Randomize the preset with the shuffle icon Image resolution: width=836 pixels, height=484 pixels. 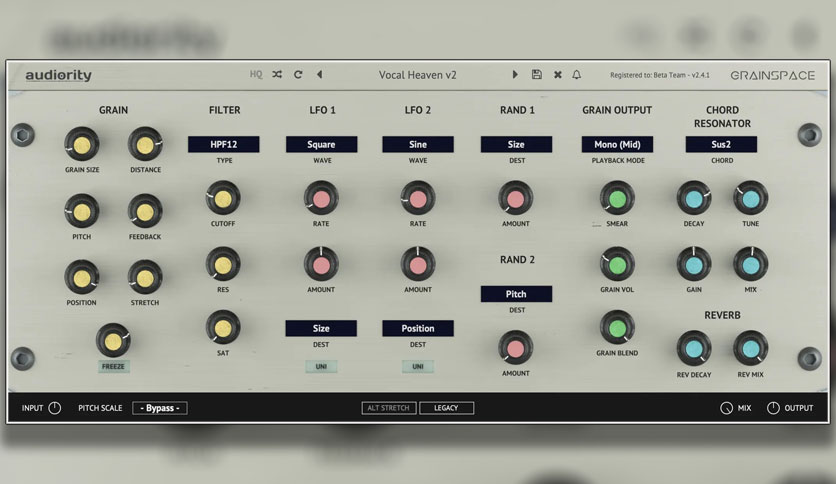coord(277,75)
